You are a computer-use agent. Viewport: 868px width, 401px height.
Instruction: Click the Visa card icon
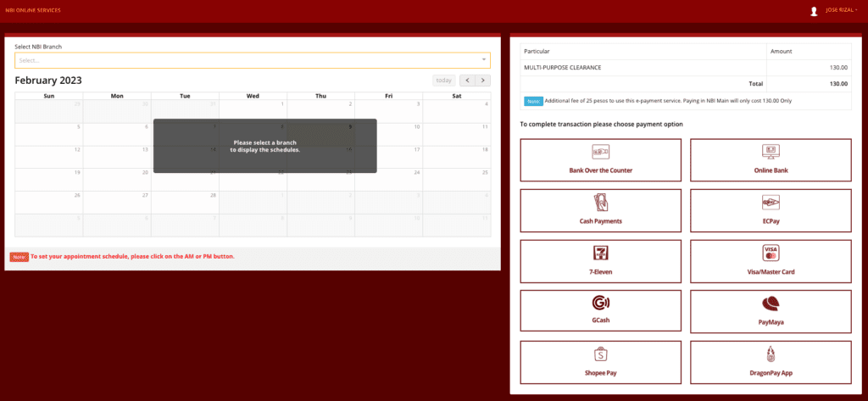771,253
